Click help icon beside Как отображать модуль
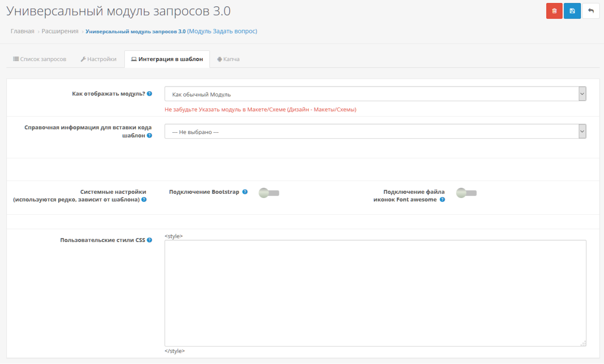 click(x=149, y=94)
